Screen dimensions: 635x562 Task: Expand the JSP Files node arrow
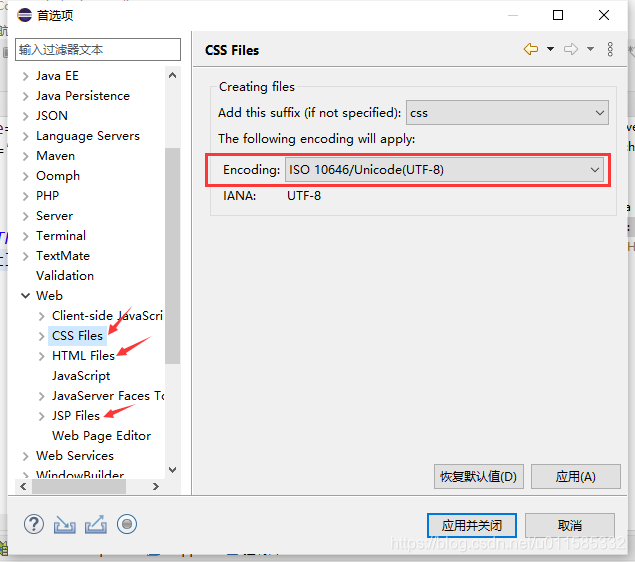[x=41, y=416]
